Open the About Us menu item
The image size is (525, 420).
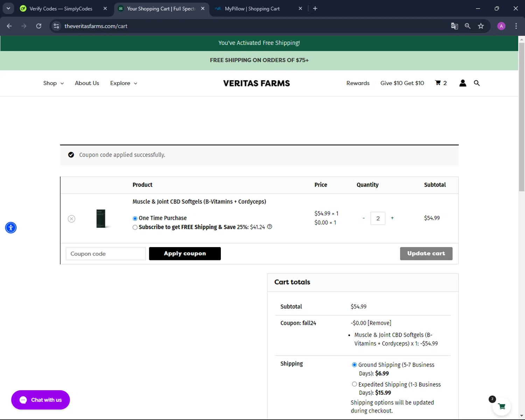[87, 83]
